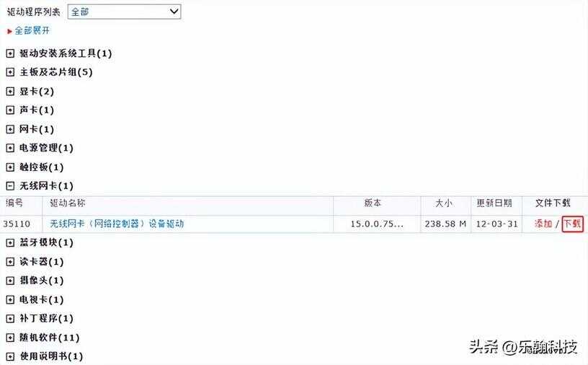588x365 pixels.
Task: Open the 无线网卡（网络控制器）设备驱动 link
Action: (117, 224)
